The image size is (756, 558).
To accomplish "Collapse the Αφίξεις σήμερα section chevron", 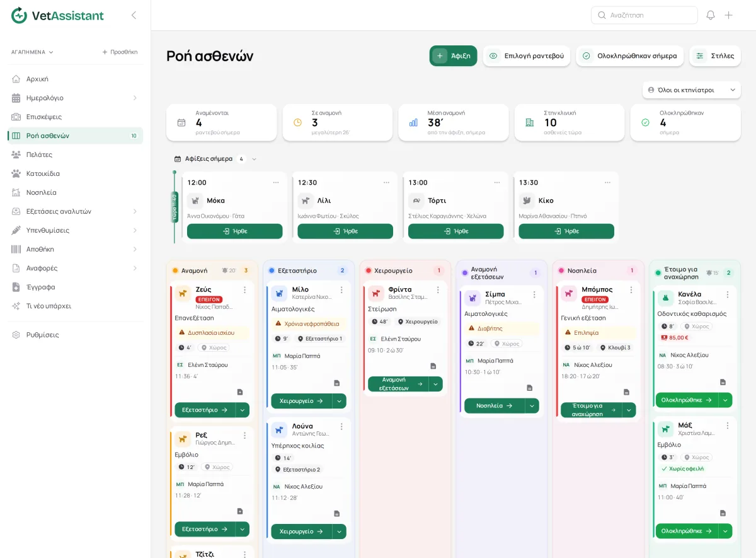I will tap(255, 159).
